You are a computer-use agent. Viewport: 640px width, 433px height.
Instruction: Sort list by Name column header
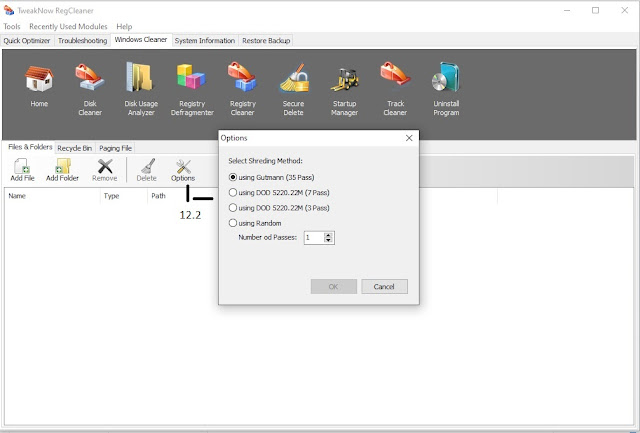(52, 196)
